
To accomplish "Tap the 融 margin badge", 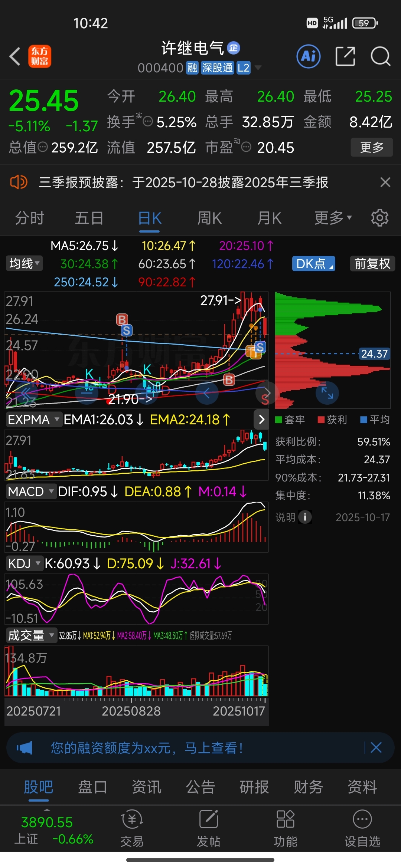I will 192,68.
